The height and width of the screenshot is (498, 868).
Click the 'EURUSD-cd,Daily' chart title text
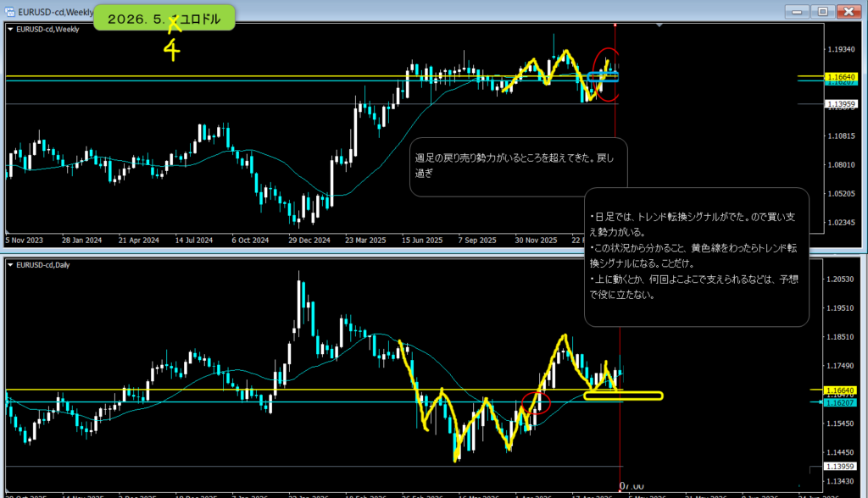point(43,265)
